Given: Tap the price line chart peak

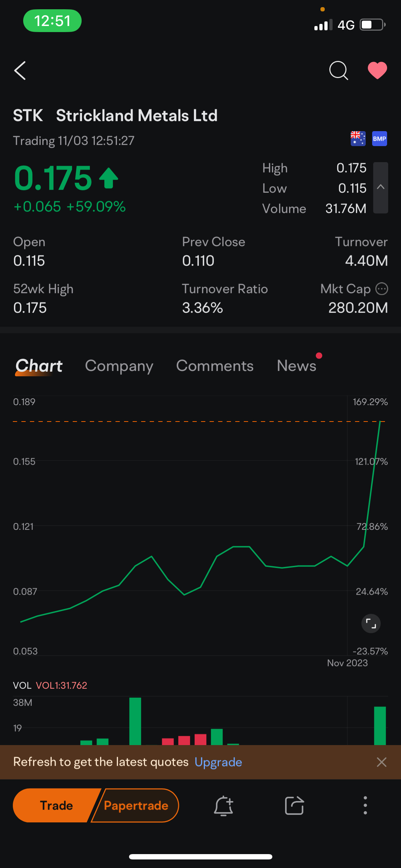Looking at the screenshot, I should [380, 422].
